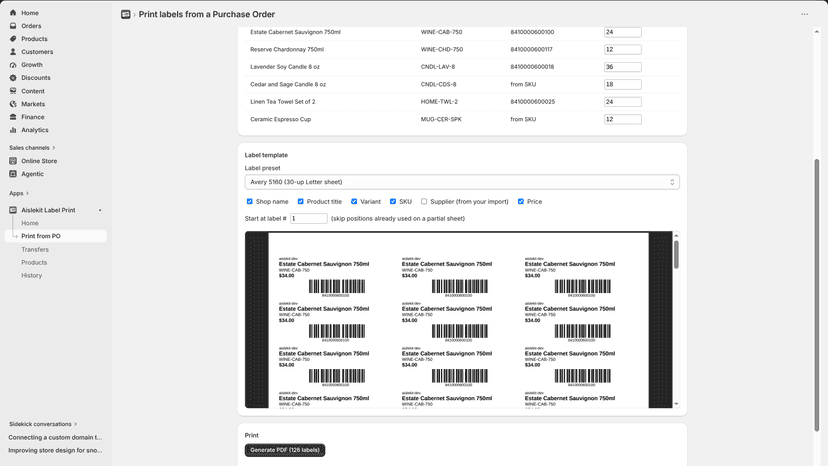Click the preview scroll down arrow
The image size is (828, 466).
[676, 404]
